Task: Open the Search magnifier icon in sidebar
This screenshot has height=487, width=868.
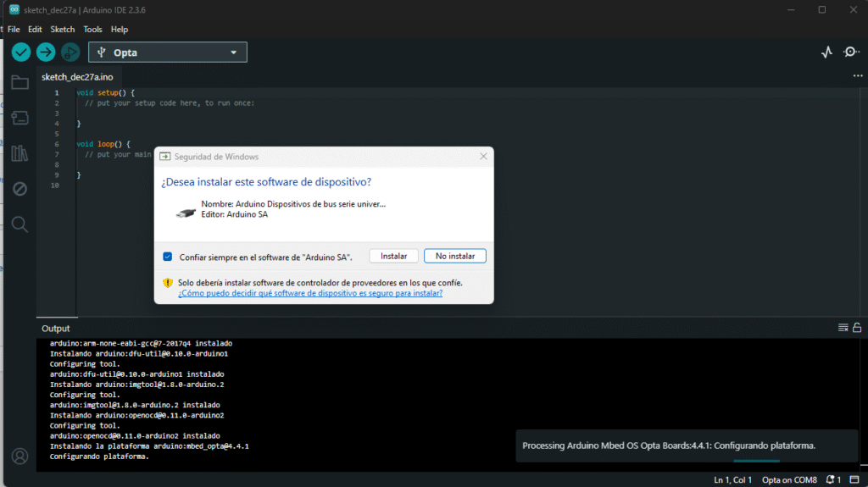Action: (x=19, y=224)
